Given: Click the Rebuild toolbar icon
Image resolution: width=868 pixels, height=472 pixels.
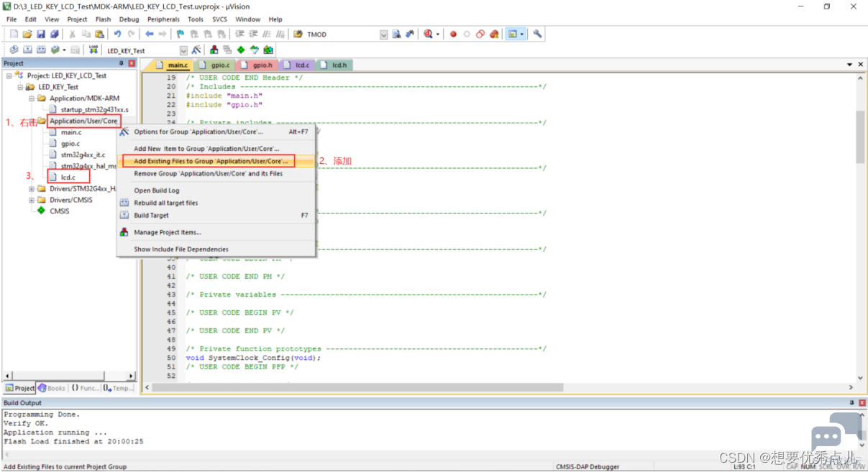Looking at the screenshot, I should pyautogui.click(x=41, y=50).
